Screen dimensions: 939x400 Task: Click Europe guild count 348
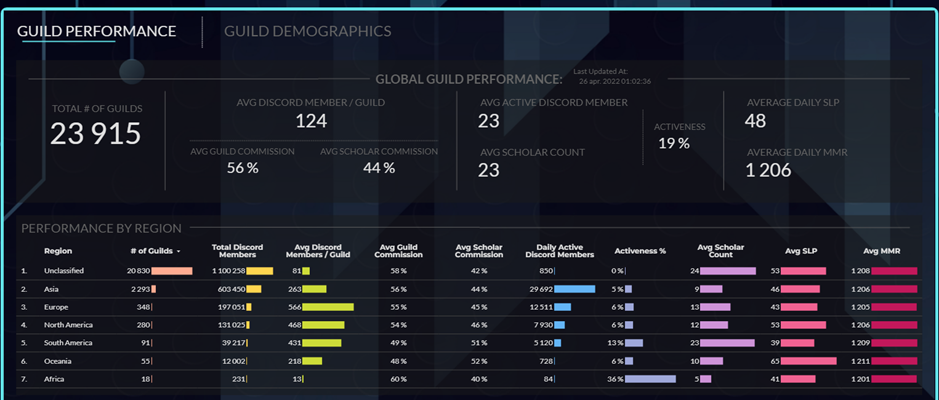tap(144, 307)
